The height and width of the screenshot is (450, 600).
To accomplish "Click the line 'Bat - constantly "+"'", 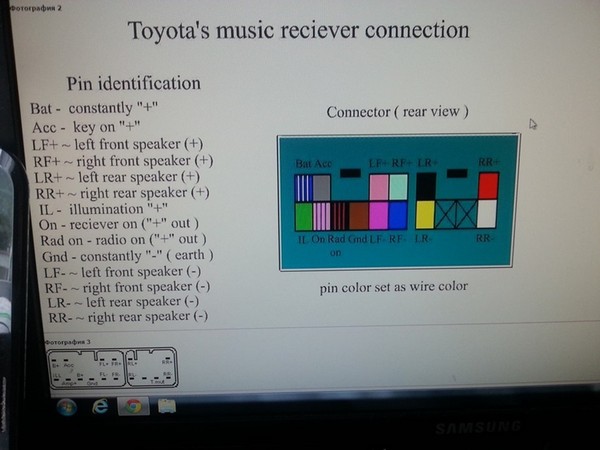I will tap(94, 108).
